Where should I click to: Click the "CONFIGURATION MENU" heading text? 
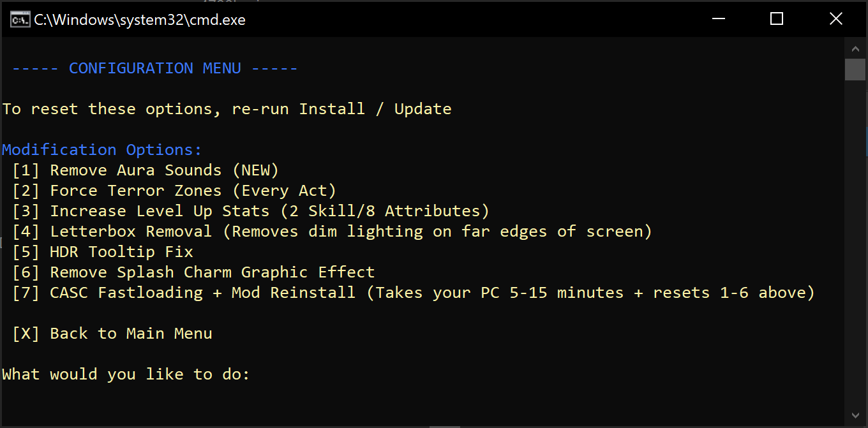pyautogui.click(x=154, y=68)
